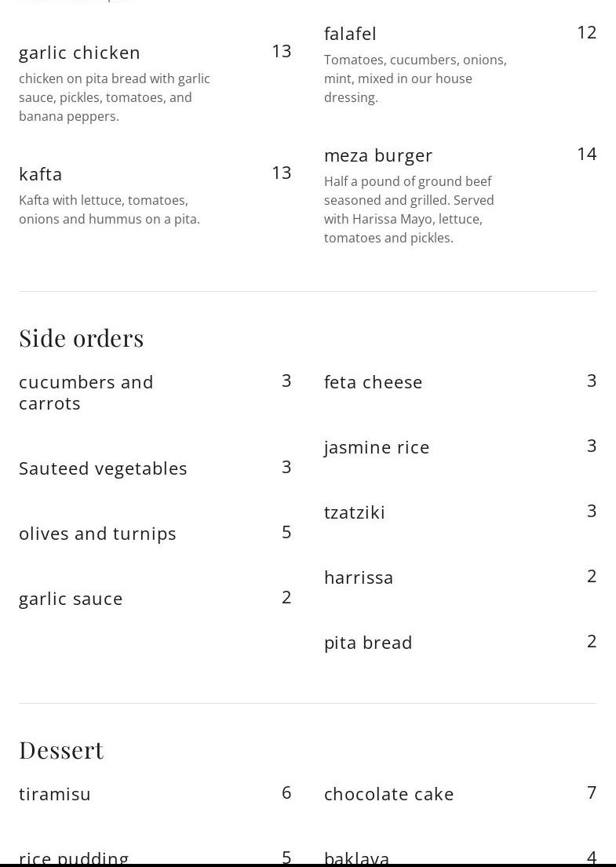Select cucumbers and carrots side order
The width and height of the screenshot is (616, 867).
click(x=86, y=392)
